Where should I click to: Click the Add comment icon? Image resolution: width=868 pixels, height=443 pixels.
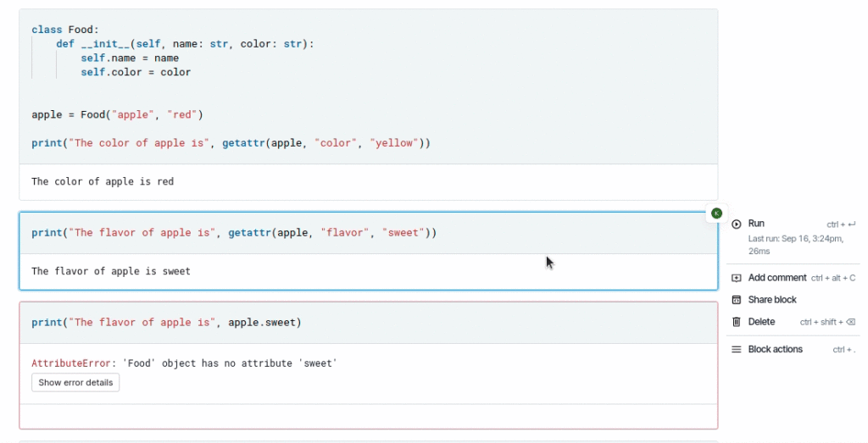(737, 278)
